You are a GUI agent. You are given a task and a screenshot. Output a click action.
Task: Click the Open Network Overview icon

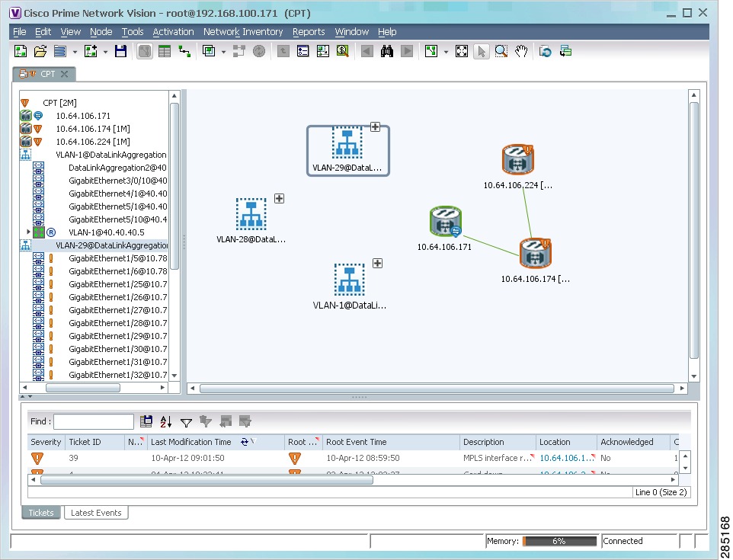[322, 51]
